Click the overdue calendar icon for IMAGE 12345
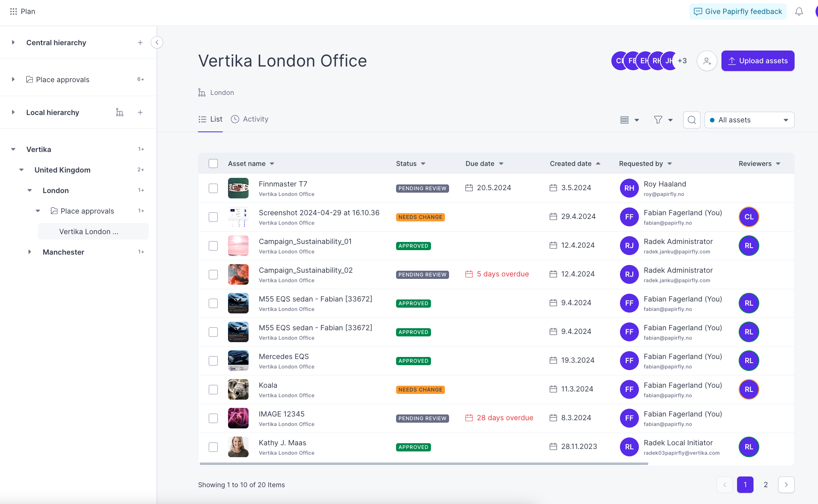Viewport: 818px width, 504px height. (x=469, y=418)
